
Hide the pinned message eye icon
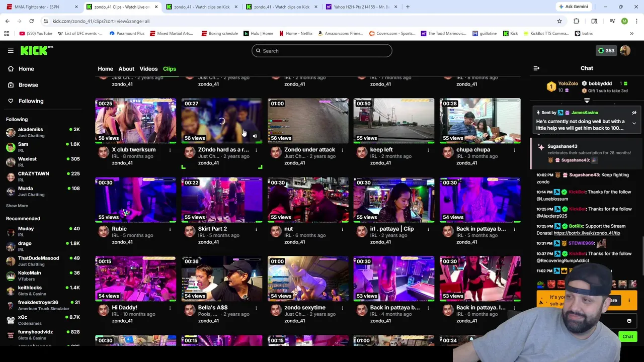pos(634,113)
